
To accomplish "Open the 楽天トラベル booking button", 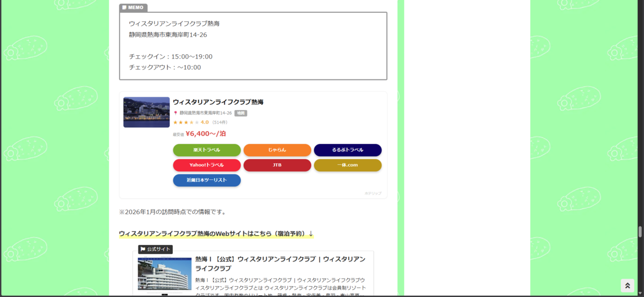I will coord(207,150).
